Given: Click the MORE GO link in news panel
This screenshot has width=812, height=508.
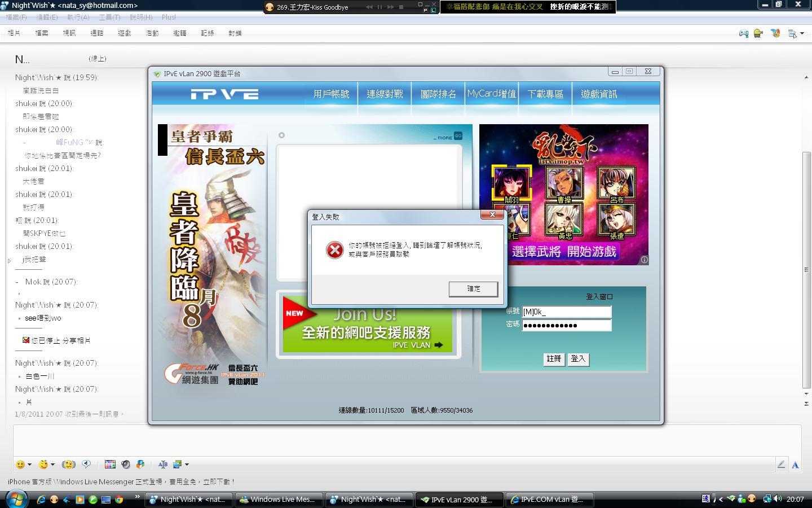Looking at the screenshot, I should (448, 136).
